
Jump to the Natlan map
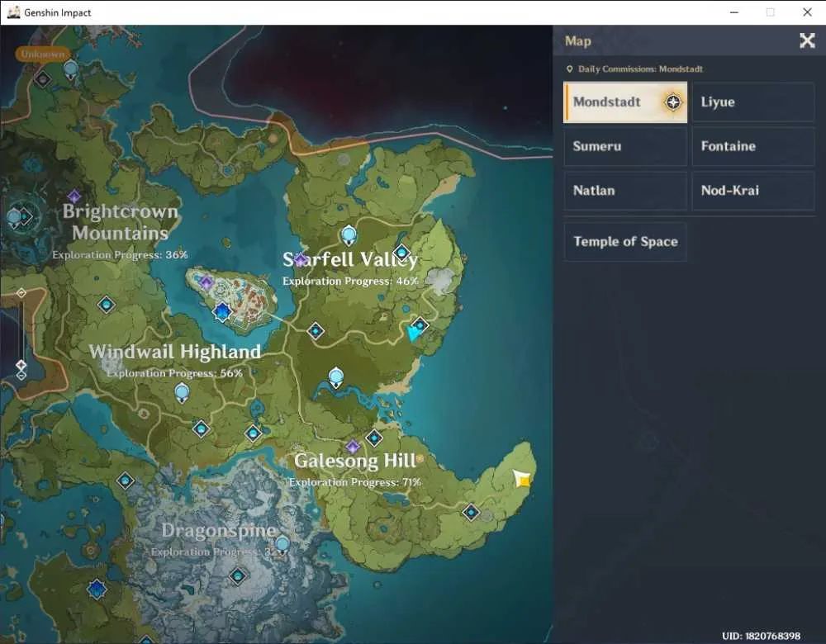[625, 191]
